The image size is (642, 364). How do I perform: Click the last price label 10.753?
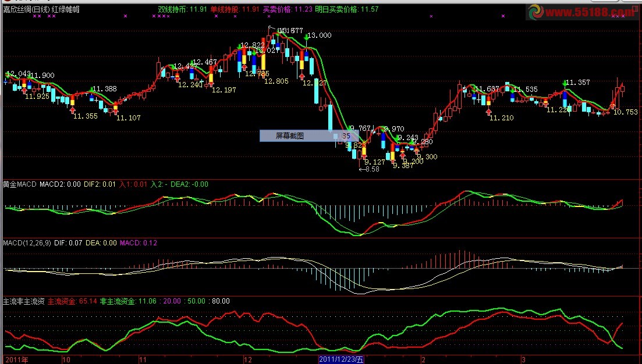point(625,112)
